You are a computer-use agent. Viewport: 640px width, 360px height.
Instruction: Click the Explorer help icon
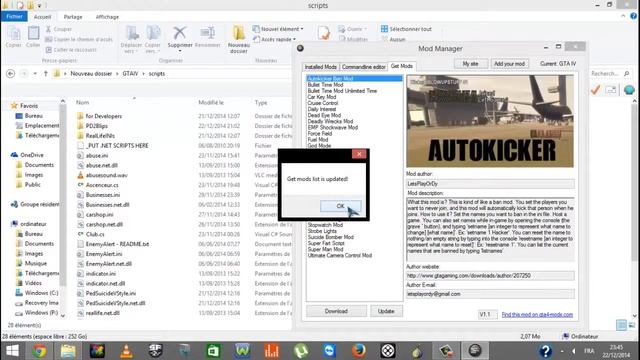click(633, 16)
